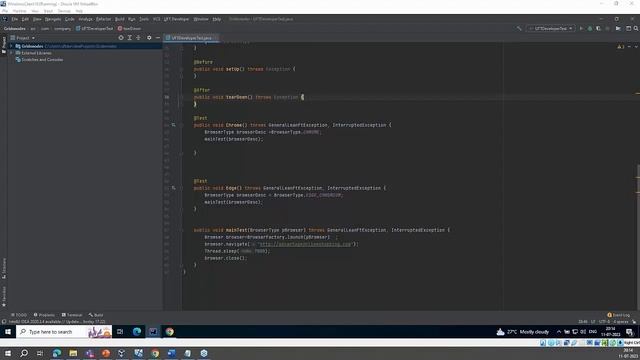Fold the setUp method in the gutter

[x=181, y=69]
